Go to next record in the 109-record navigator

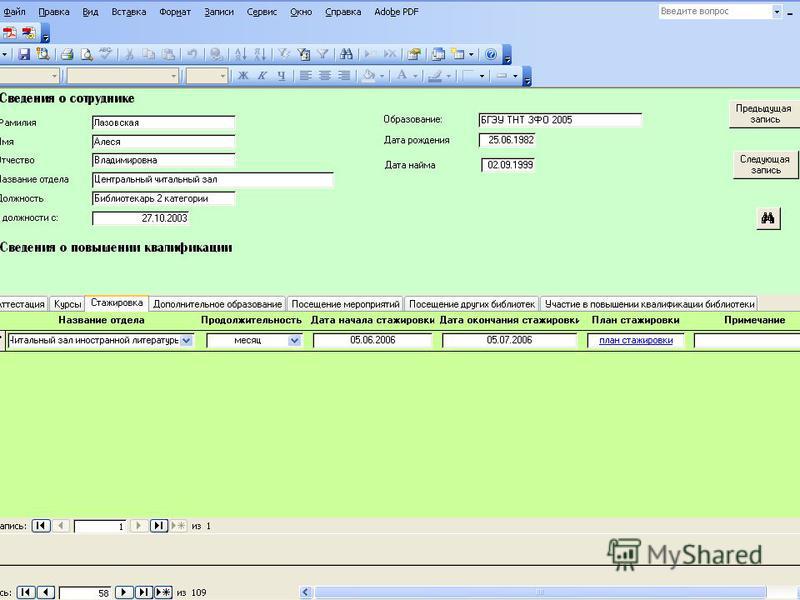pos(123,592)
